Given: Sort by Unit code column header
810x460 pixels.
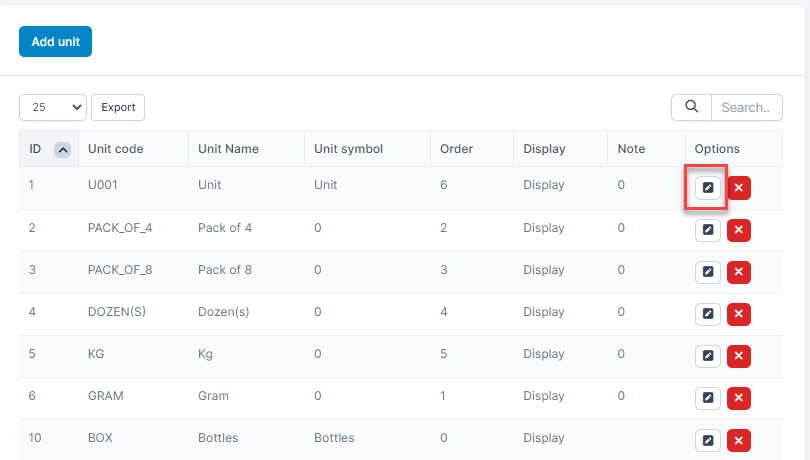Looking at the screenshot, I should (115, 149).
